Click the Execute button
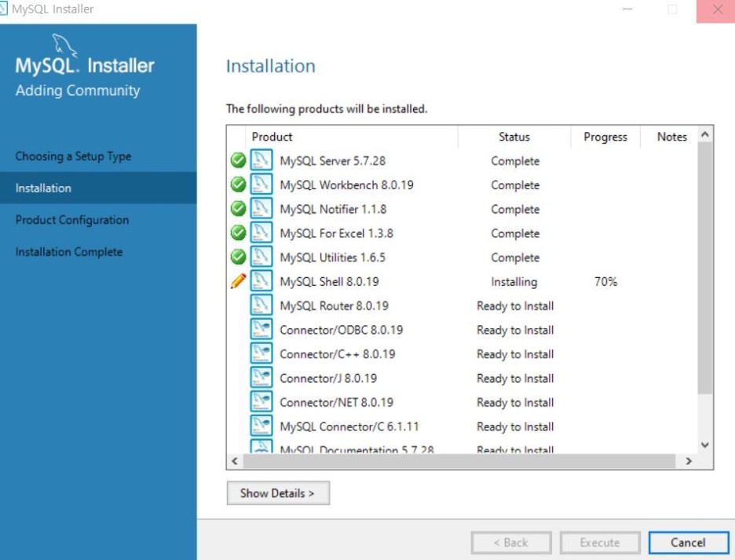This screenshot has height=560, width=735. [x=600, y=543]
